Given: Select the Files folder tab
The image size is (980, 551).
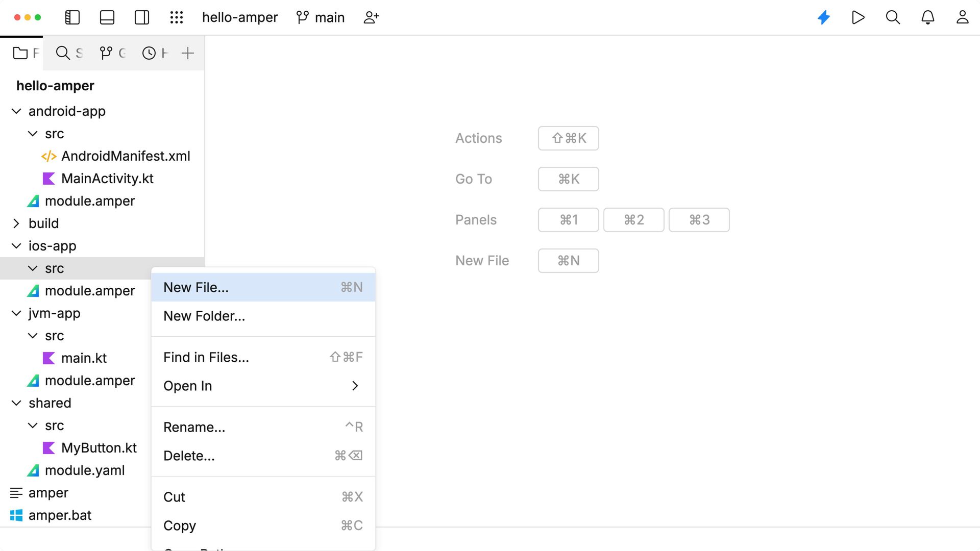Looking at the screenshot, I should click(22, 53).
